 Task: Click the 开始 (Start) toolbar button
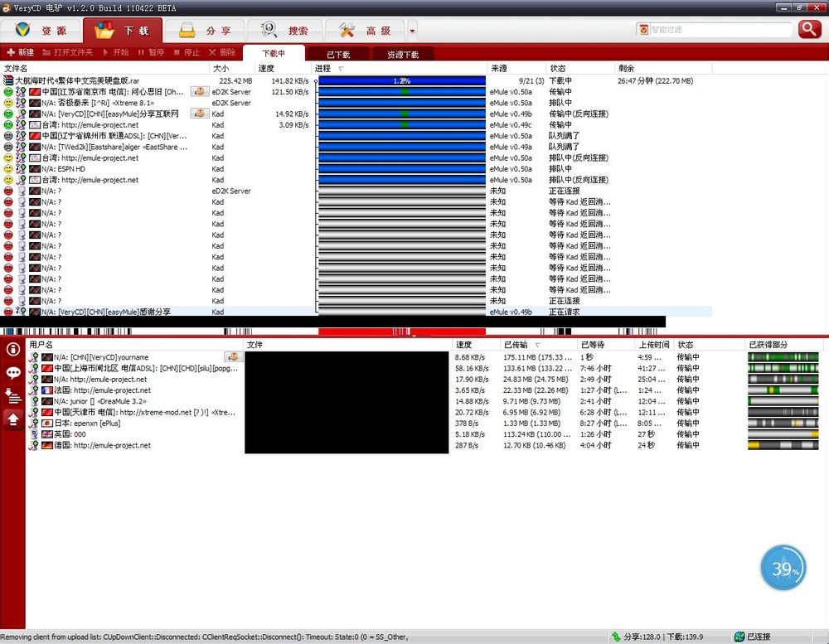coord(116,52)
